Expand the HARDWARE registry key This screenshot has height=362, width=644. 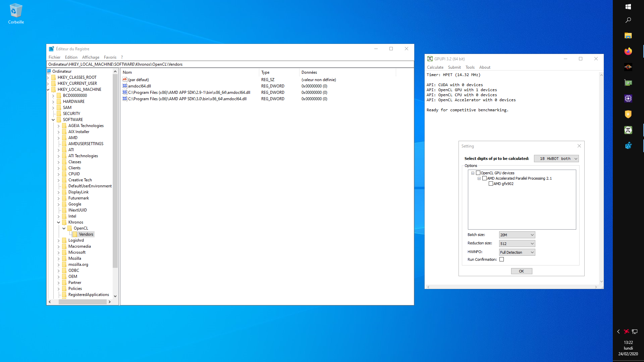coord(53,102)
